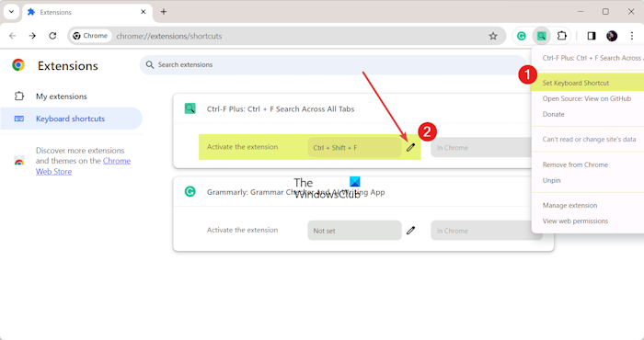Click the Ctrl-F Plus extension card icon

tap(190, 108)
